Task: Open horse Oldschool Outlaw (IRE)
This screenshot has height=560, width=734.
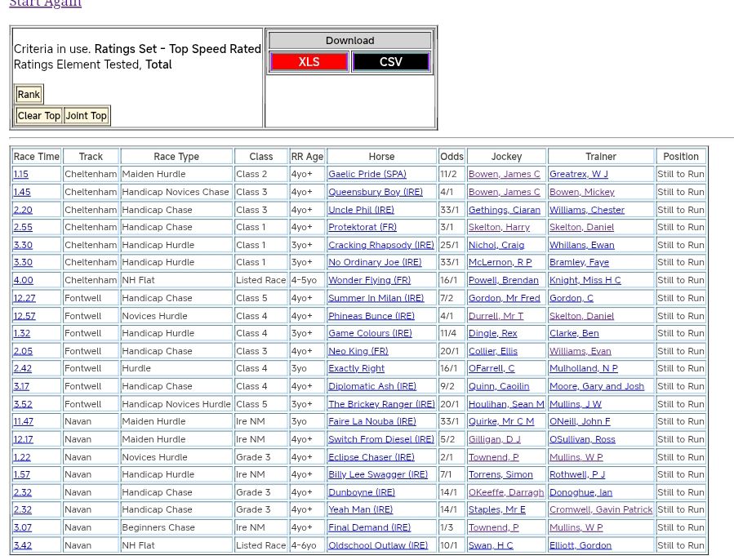Action: coord(377,546)
